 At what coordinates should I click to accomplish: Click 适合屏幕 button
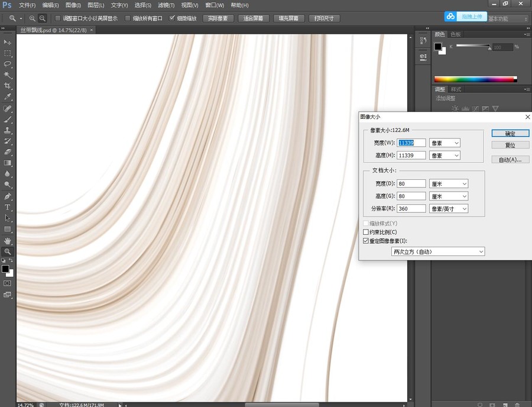coord(254,18)
